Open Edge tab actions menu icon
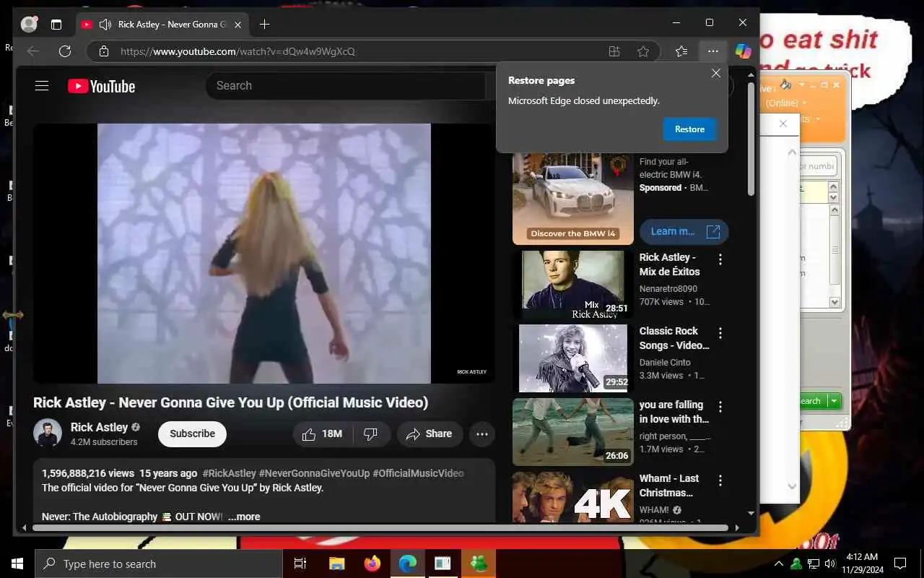Screen dimensions: 924x578 [x=56, y=24]
